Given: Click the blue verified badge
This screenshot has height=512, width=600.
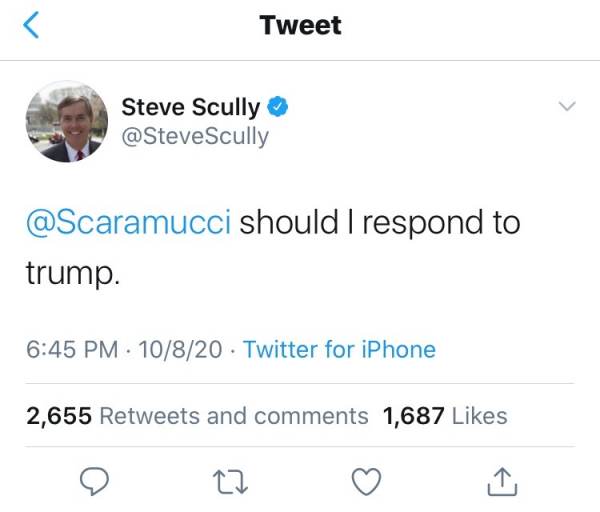Looking at the screenshot, I should coord(279,107).
